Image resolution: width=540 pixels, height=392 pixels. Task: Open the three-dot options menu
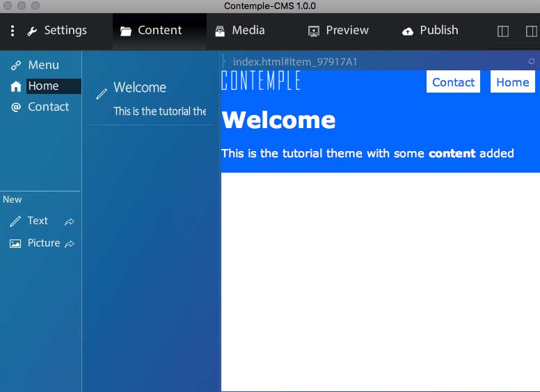click(x=13, y=31)
